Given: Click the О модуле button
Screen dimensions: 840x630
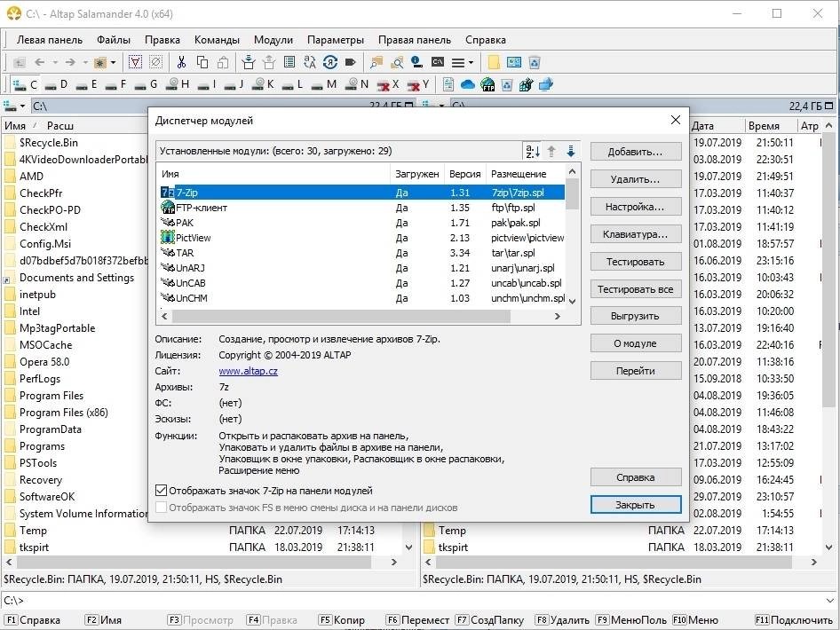Looking at the screenshot, I should coord(636,343).
